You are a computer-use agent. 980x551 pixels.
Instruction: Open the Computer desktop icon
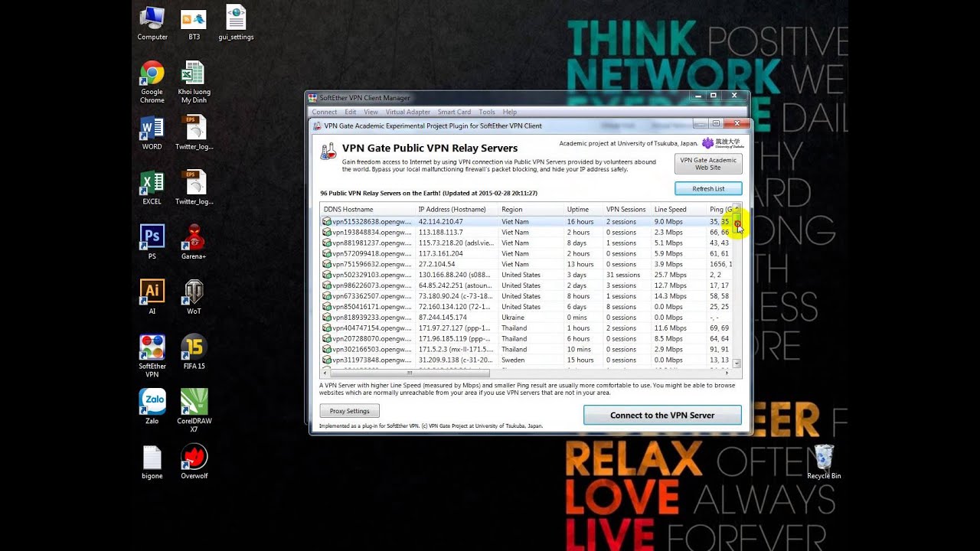click(x=152, y=24)
